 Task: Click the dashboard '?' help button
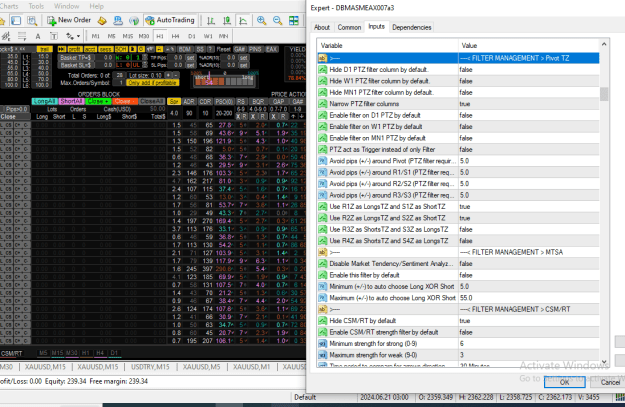[210, 49]
